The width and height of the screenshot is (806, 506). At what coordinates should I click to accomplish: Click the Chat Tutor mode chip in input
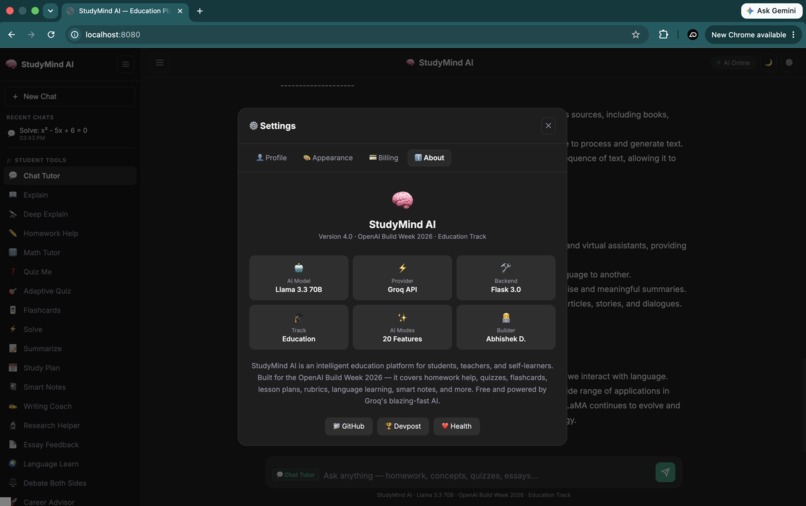click(296, 475)
